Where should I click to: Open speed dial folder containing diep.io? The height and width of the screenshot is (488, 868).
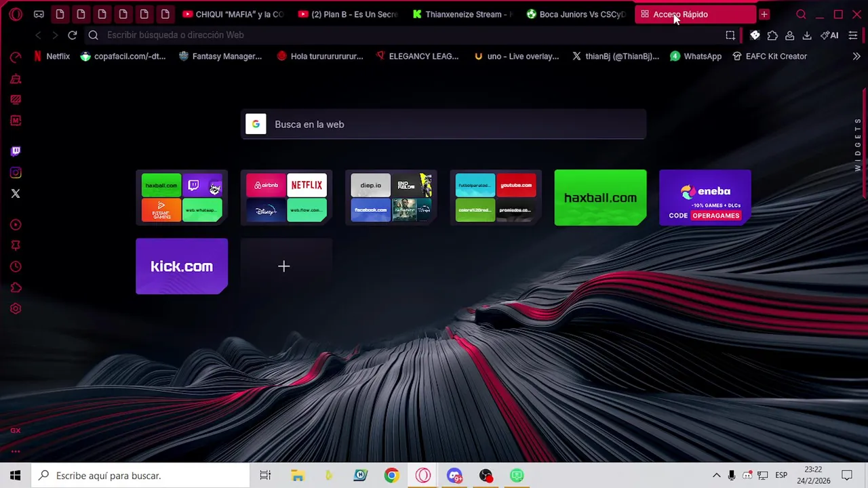click(391, 197)
